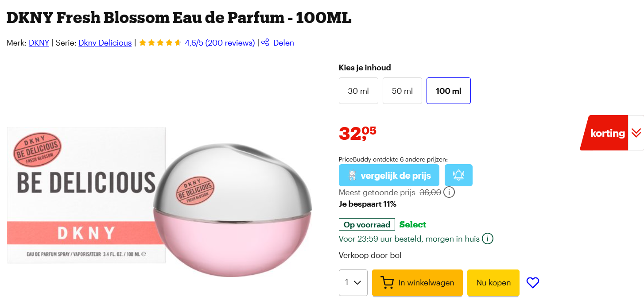Select the 30 ml size option
This screenshot has height=304, width=644.
pos(358,91)
